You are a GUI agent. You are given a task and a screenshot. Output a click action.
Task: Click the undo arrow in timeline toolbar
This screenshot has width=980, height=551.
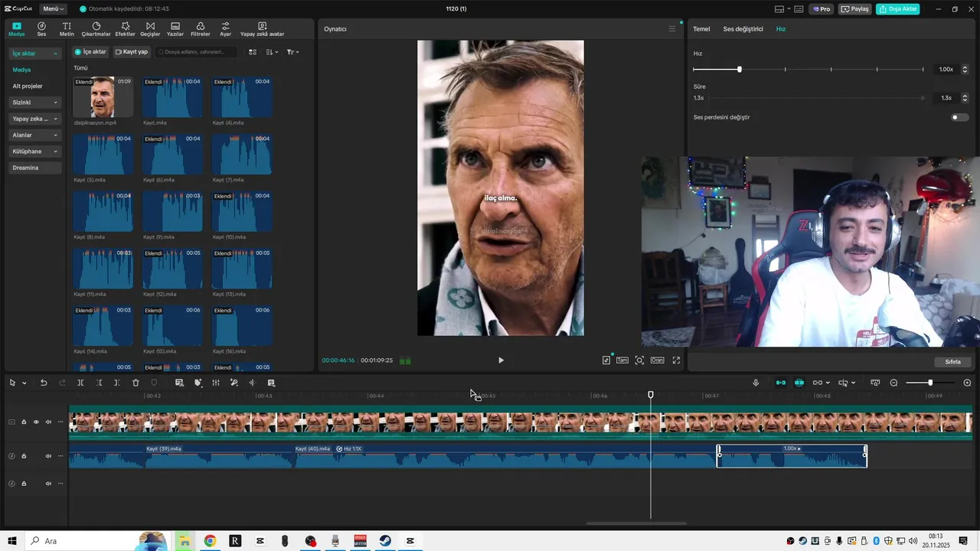pos(44,383)
